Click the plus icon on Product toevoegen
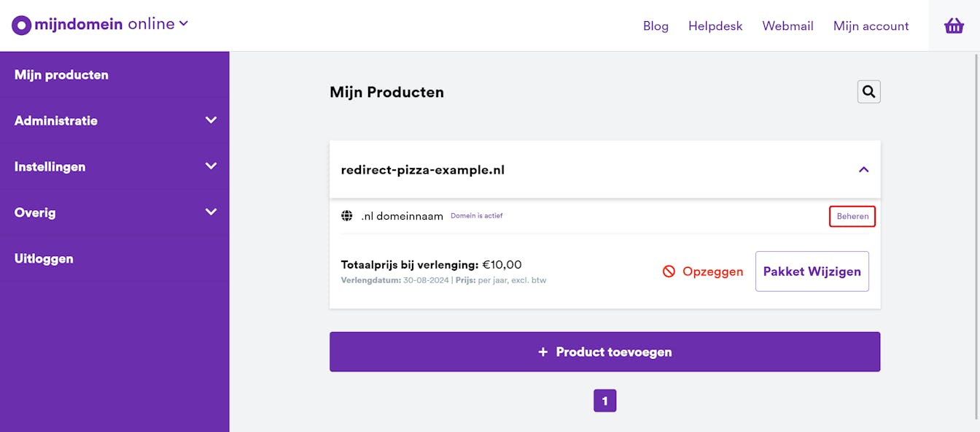 543,351
